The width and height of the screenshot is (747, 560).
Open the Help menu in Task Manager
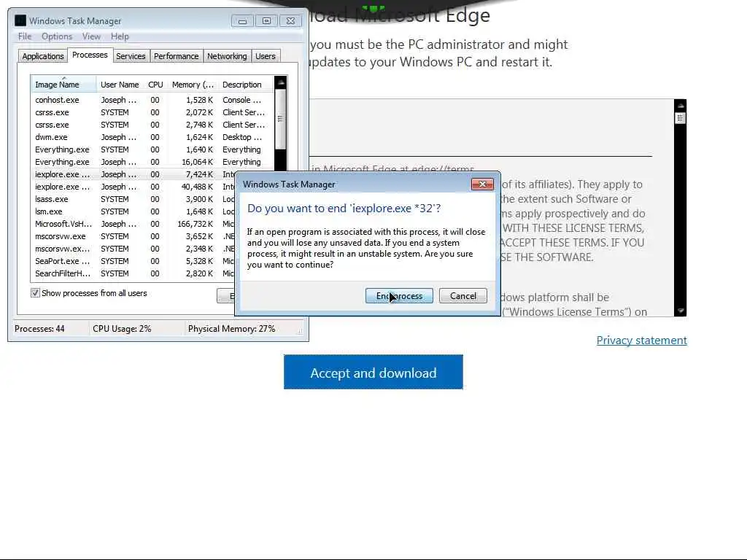(120, 36)
